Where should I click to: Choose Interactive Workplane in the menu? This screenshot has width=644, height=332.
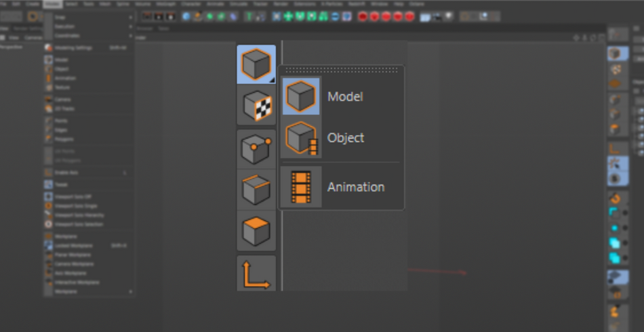coord(89,283)
